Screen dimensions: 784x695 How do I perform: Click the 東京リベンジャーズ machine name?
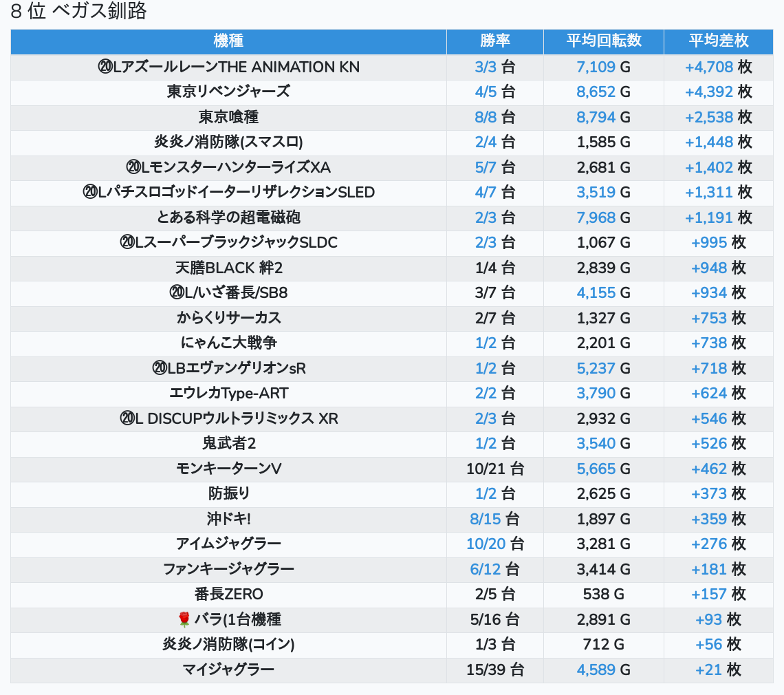[x=228, y=92]
